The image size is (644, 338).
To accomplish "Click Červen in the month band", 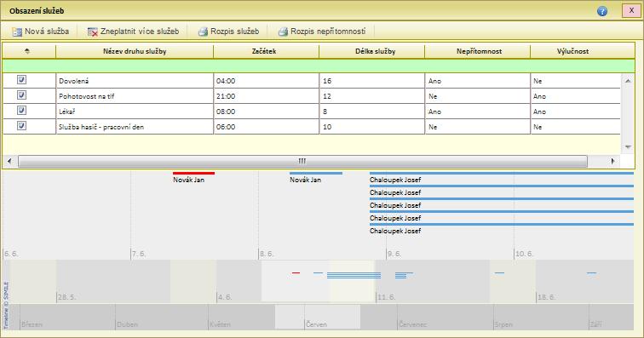I will [317, 324].
